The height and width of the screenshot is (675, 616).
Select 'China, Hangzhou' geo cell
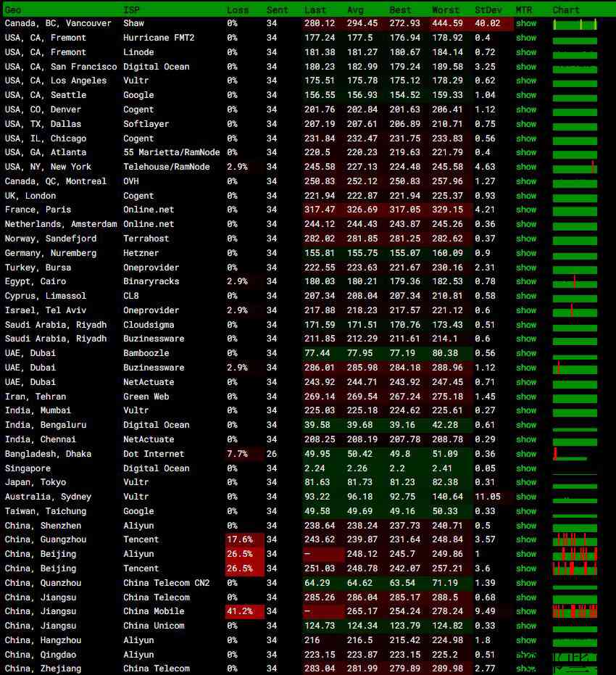pos(43,640)
